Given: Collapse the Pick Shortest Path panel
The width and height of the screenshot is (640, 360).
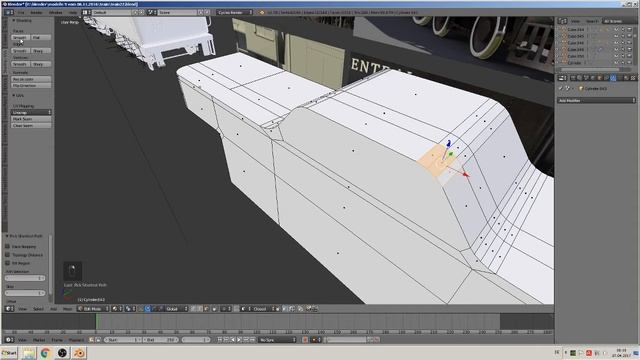Looking at the screenshot, I should tap(7, 236).
